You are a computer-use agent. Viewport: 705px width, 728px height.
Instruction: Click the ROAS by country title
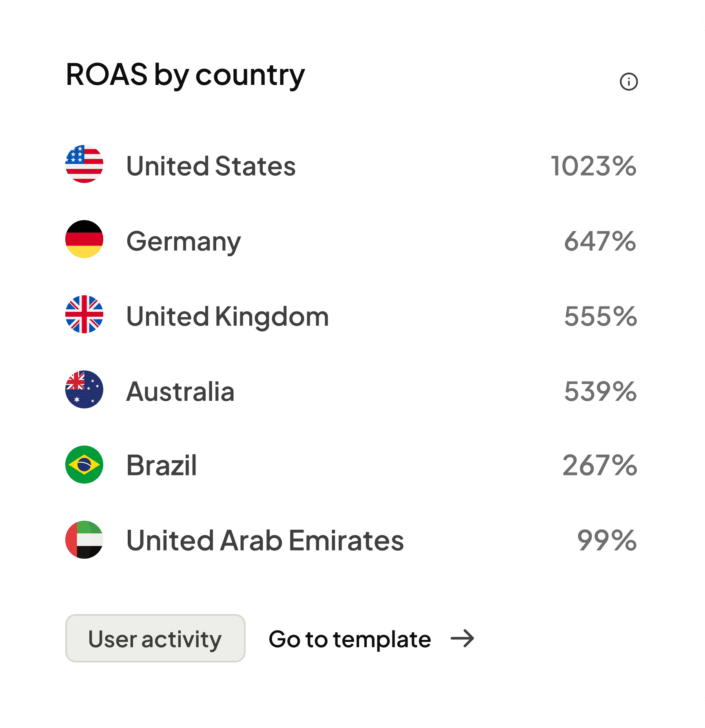pyautogui.click(x=184, y=75)
